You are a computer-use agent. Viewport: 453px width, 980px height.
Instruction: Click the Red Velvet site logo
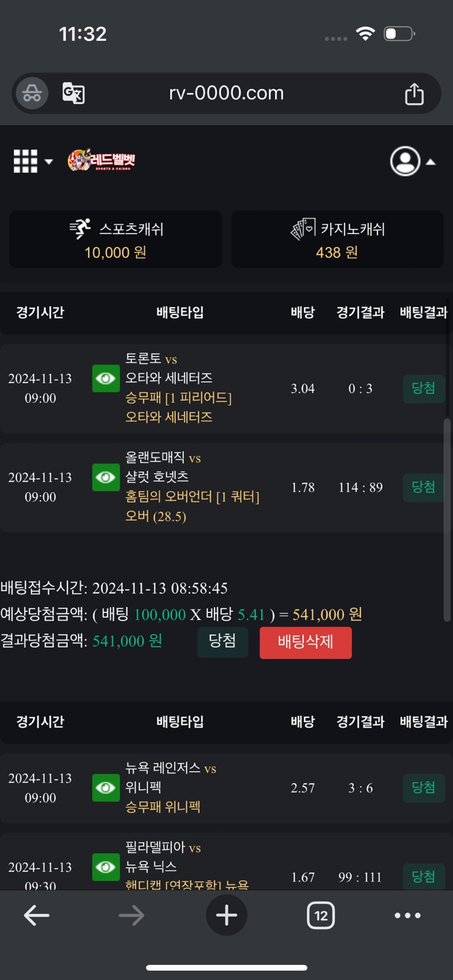point(102,161)
